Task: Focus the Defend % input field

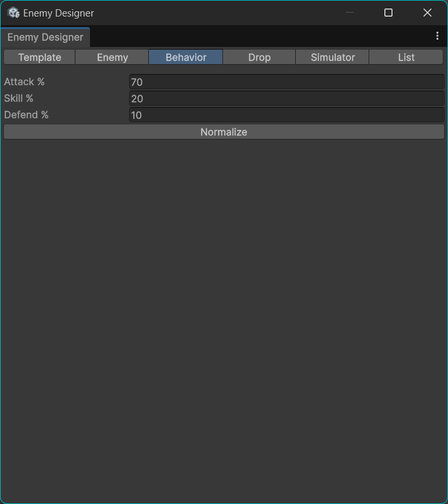Action: coord(287,115)
